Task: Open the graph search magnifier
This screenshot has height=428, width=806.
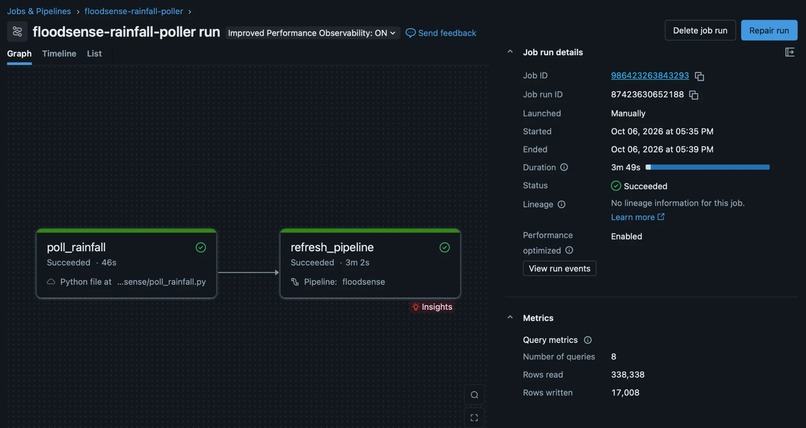Action: tap(474, 395)
